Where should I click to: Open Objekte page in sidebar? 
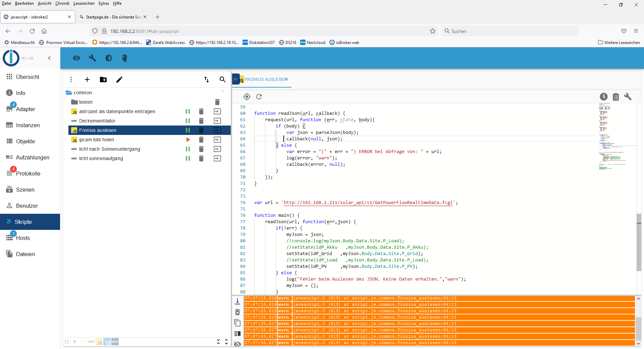(x=30, y=141)
